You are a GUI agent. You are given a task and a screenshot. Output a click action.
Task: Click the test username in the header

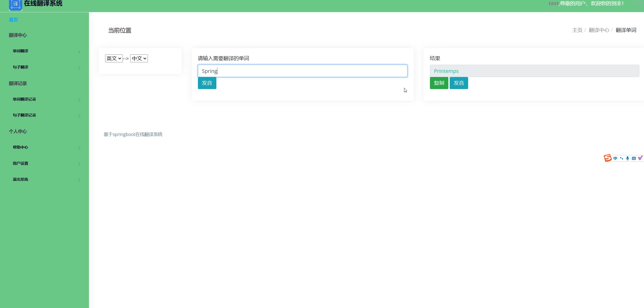coord(553,3)
